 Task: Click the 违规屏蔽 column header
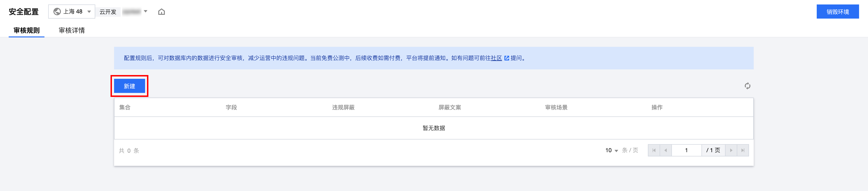tap(343, 107)
